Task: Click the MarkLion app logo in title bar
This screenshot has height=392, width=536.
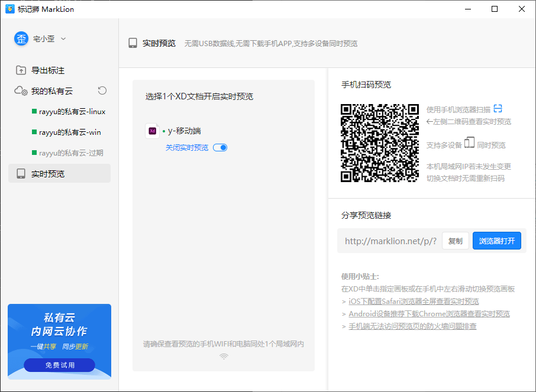Action: pos(10,9)
